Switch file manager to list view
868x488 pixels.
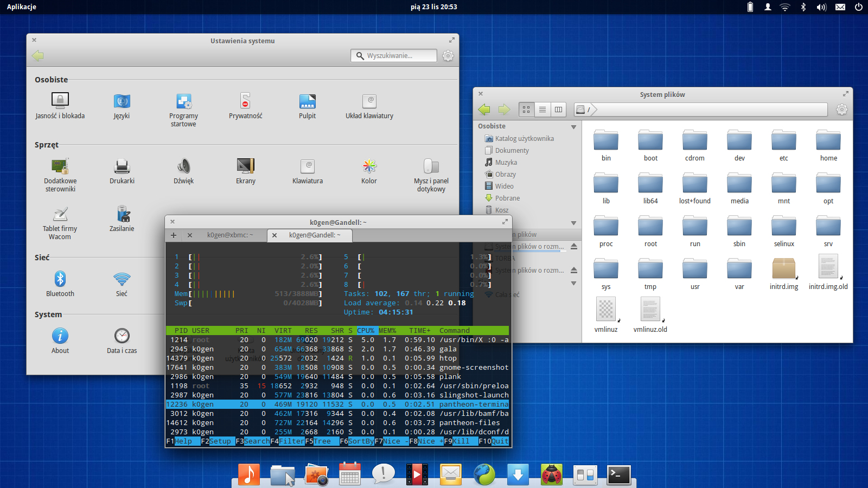pos(542,109)
